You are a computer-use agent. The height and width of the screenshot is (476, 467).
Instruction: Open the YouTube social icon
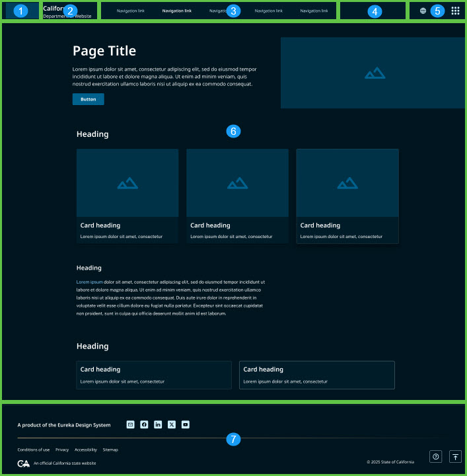(186, 424)
